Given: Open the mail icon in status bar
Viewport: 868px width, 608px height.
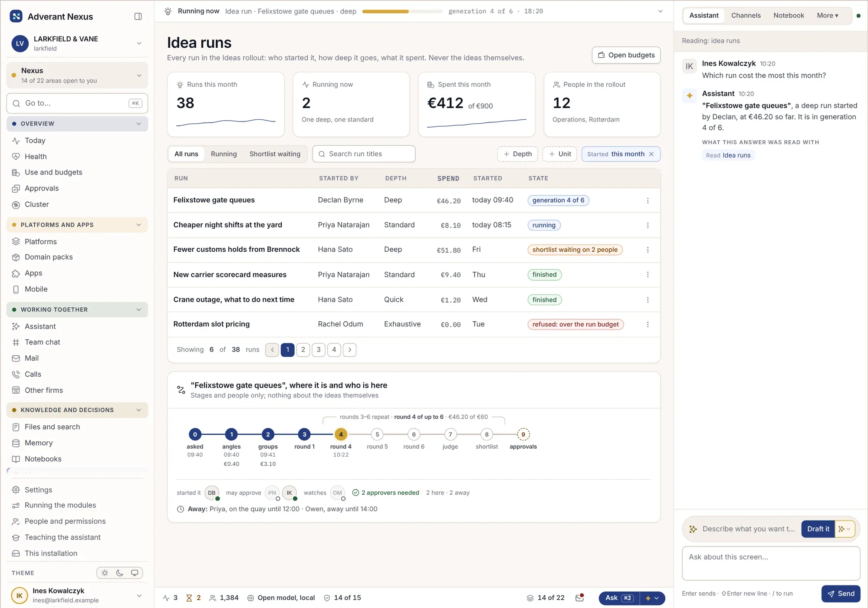Looking at the screenshot, I should pyautogui.click(x=579, y=598).
